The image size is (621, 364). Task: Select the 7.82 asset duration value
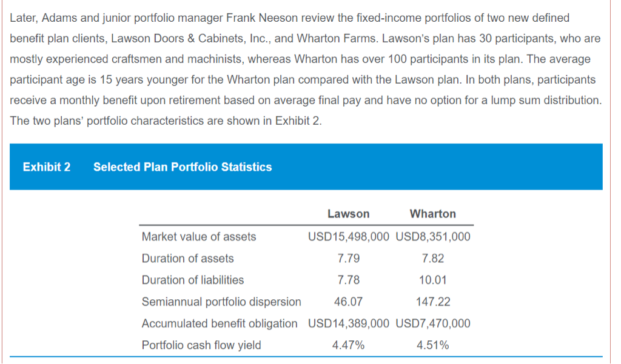(x=432, y=259)
